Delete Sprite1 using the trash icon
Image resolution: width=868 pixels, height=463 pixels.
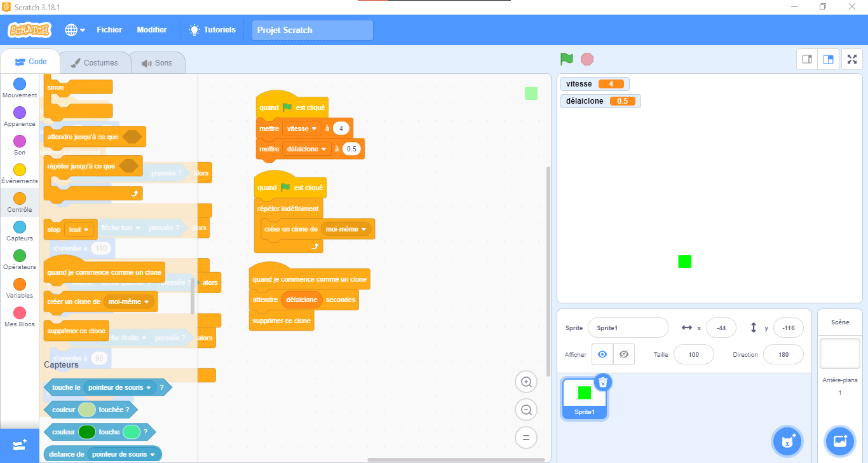pos(603,382)
